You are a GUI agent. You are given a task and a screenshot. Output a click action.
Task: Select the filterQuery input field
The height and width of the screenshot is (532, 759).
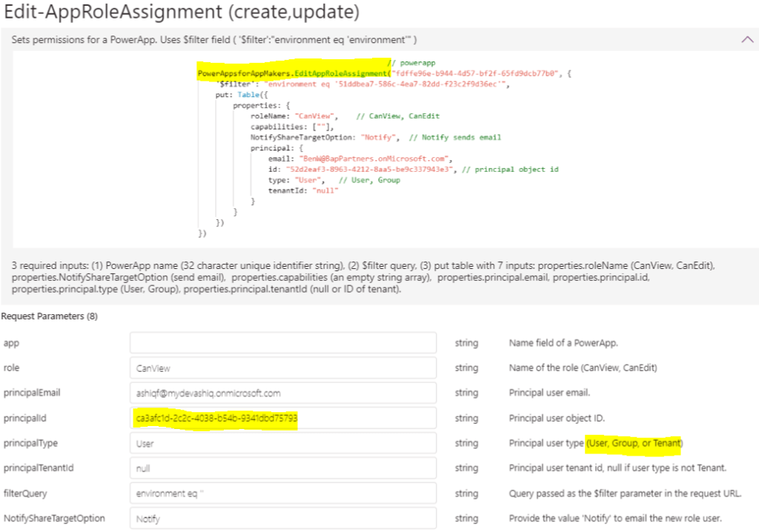282,493
